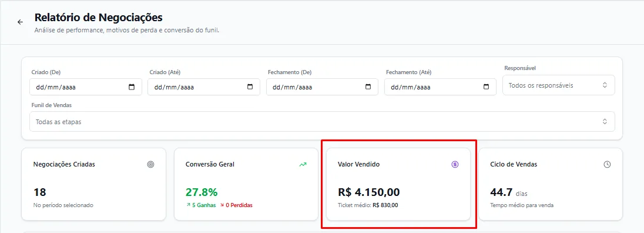Focus the Criado (De) date field
644x233 pixels.
pyautogui.click(x=86, y=87)
